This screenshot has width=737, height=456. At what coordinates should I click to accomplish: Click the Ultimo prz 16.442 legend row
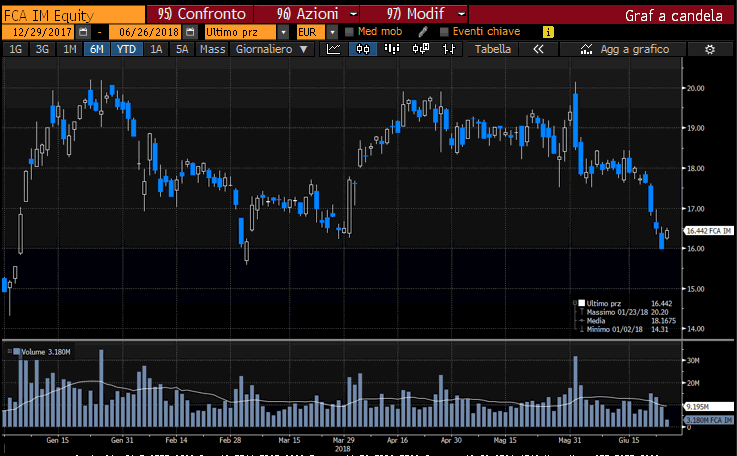626,303
